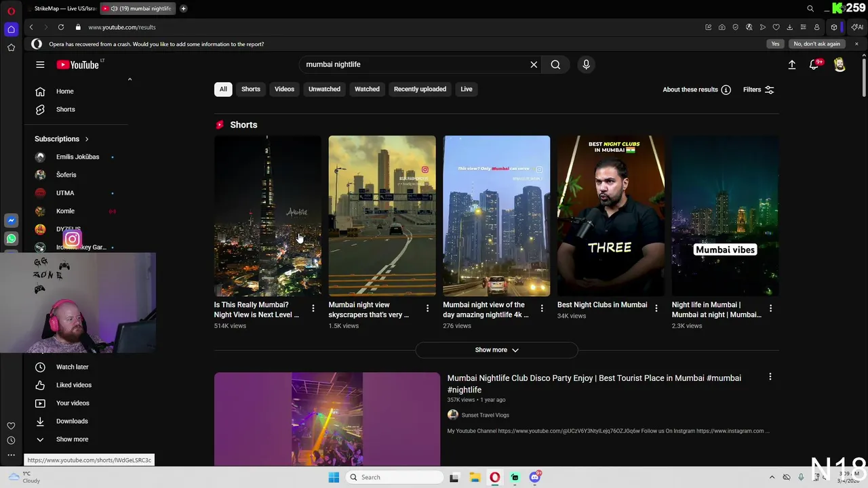The height and width of the screenshot is (488, 868).
Task: Open a new browser tab
Action: coord(183,8)
